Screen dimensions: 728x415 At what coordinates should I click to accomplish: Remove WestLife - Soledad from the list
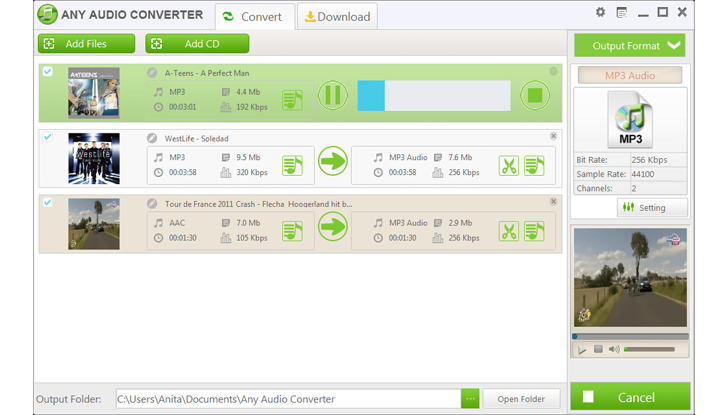click(x=553, y=136)
